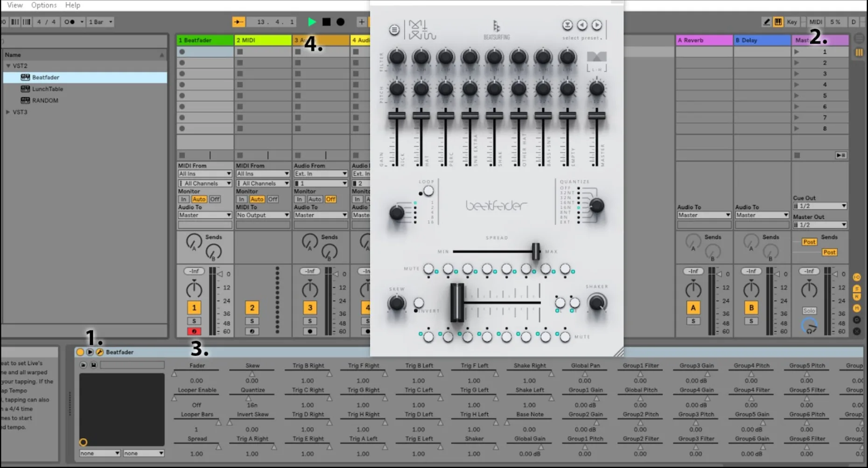
Task: Select the LunchTable plugin in browser
Action: pos(48,89)
